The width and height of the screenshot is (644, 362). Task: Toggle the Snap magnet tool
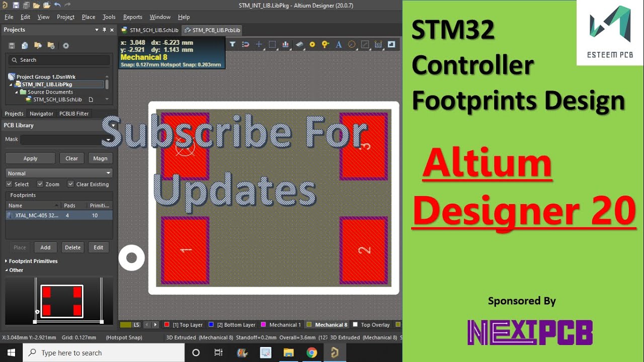click(246, 44)
